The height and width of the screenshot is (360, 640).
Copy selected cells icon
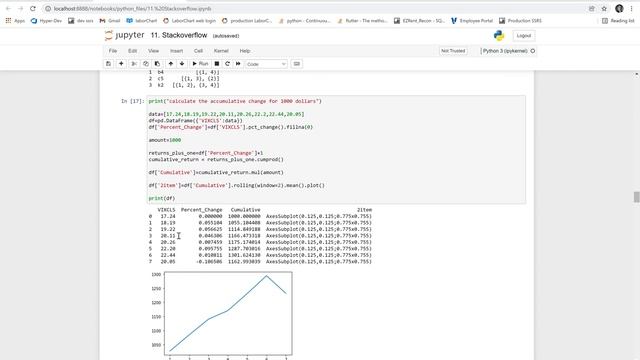pos(146,64)
